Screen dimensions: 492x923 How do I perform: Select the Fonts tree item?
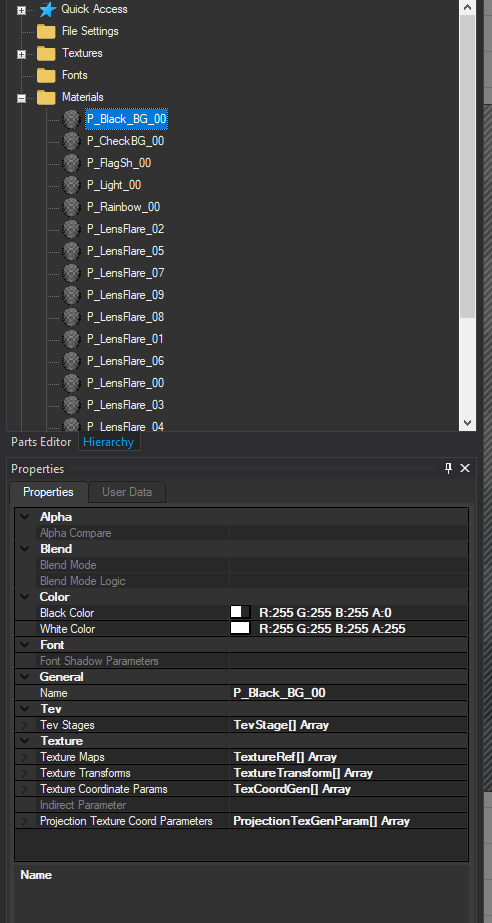pos(75,75)
